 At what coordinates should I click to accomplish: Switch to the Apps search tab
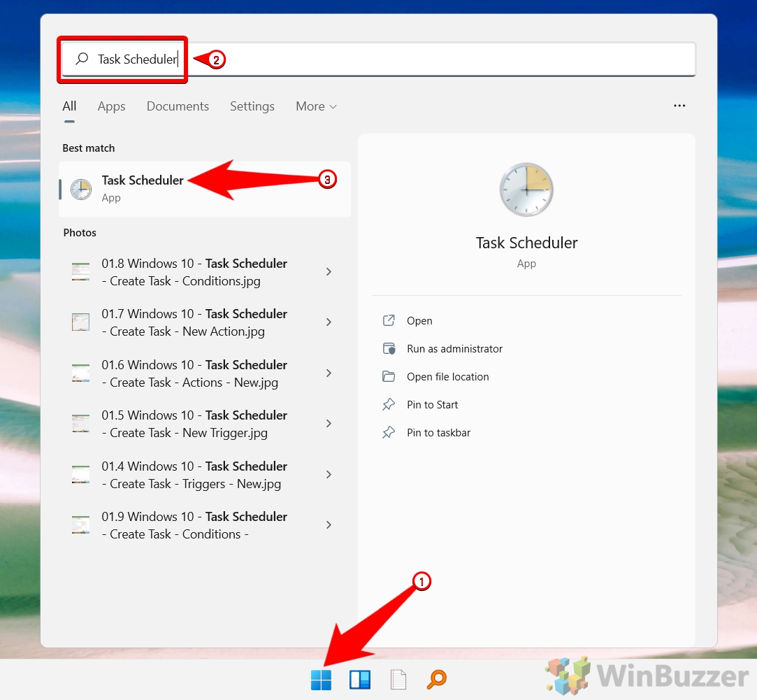click(x=112, y=106)
